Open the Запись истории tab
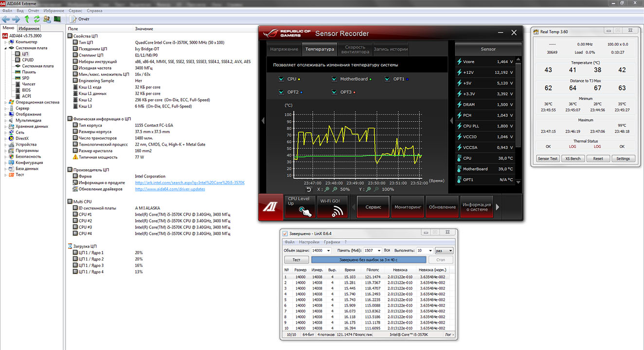The width and height of the screenshot is (644, 350). click(391, 49)
